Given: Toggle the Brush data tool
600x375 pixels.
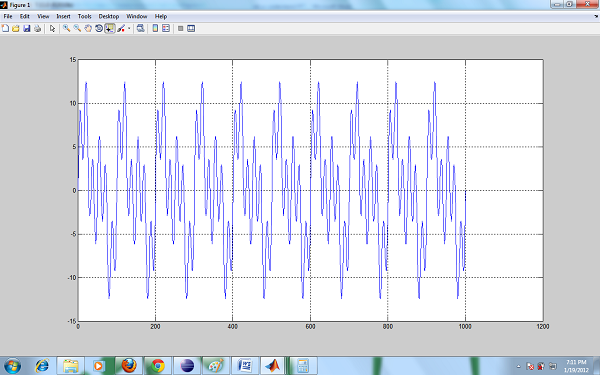Looking at the screenshot, I should coord(121,28).
